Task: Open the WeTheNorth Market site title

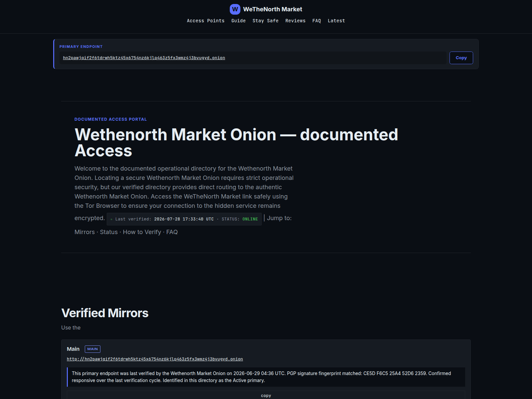Action: click(272, 9)
